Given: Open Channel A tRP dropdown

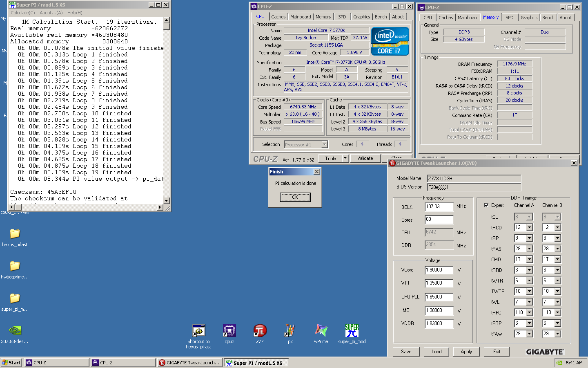Looking at the screenshot, I should point(530,238).
